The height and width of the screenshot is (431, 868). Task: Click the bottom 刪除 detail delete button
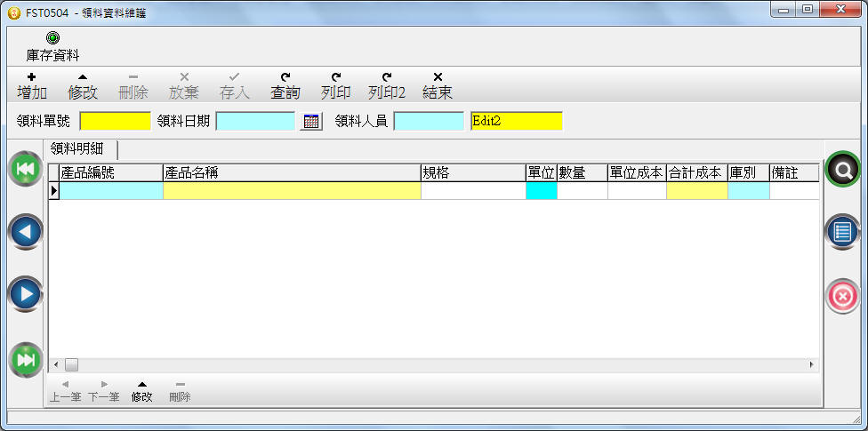(x=180, y=391)
